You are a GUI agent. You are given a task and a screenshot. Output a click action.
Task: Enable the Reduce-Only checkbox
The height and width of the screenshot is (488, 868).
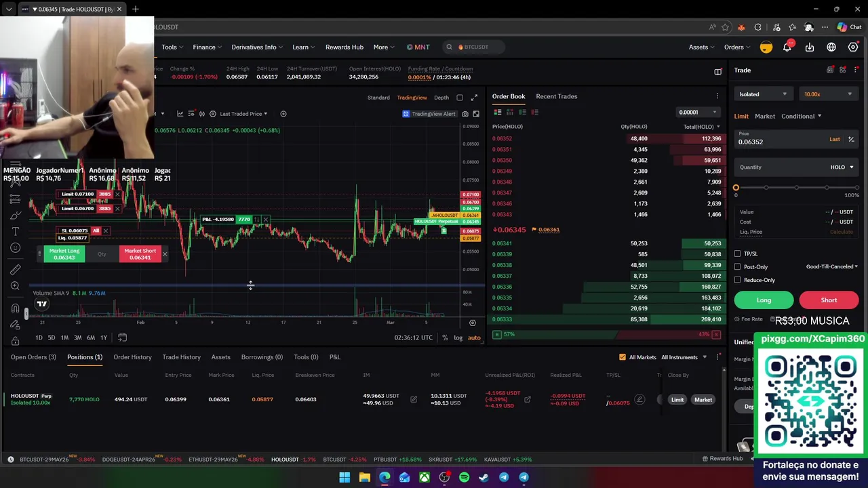(738, 280)
